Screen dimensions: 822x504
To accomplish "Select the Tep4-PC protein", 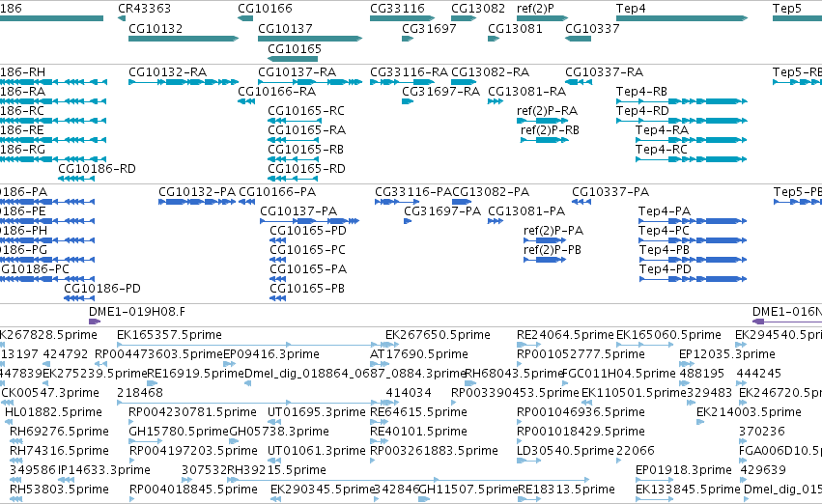I will 693,240.
